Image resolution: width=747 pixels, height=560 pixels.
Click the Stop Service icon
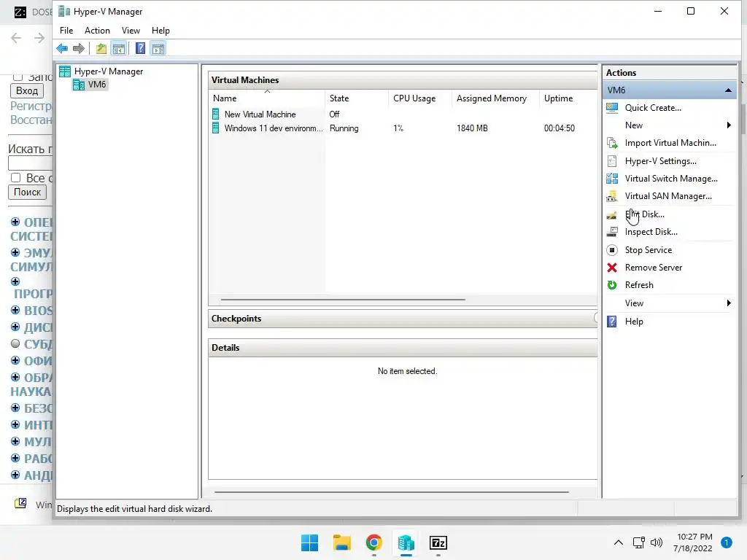click(612, 250)
